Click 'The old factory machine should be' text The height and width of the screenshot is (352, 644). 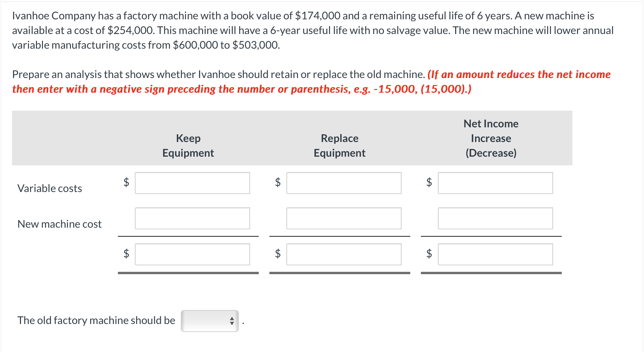pyautogui.click(x=96, y=320)
